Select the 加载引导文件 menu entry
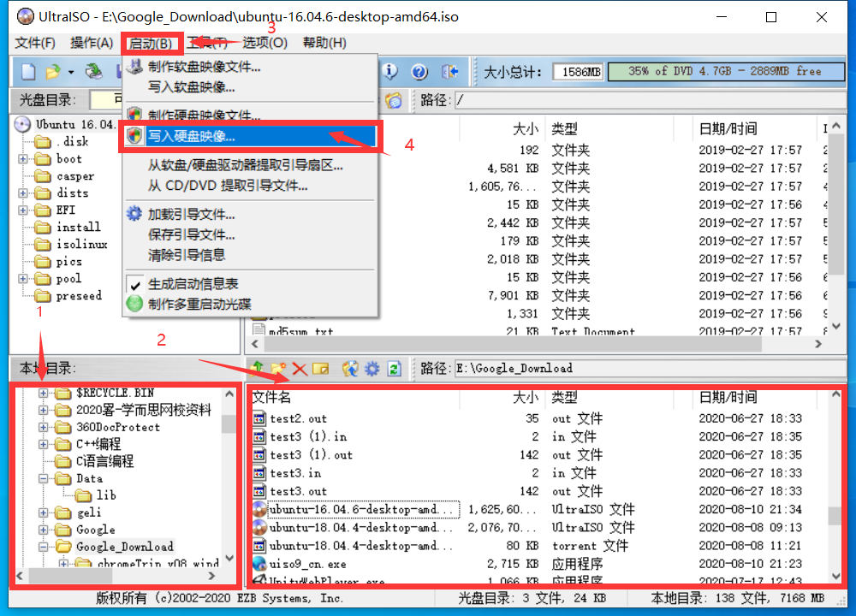The width and height of the screenshot is (856, 616). (x=251, y=215)
